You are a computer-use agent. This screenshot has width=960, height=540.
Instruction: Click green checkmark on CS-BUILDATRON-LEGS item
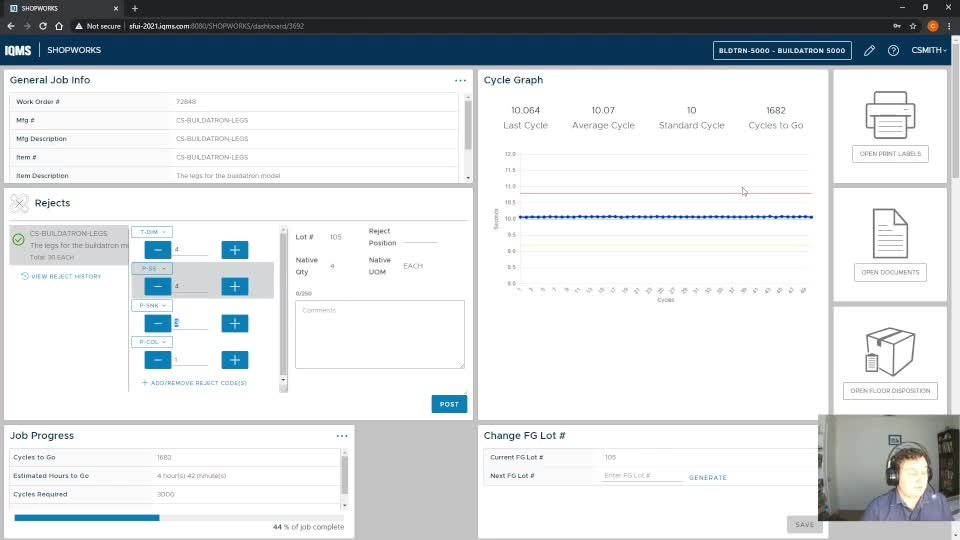(18, 239)
